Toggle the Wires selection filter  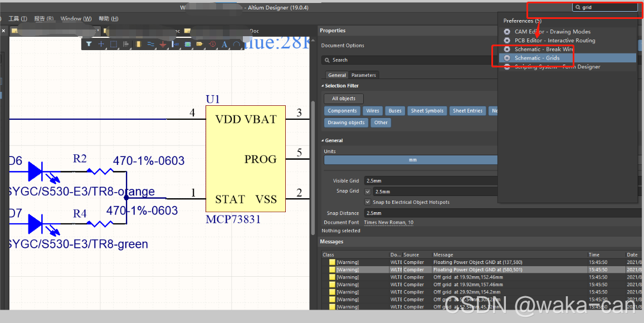point(373,111)
